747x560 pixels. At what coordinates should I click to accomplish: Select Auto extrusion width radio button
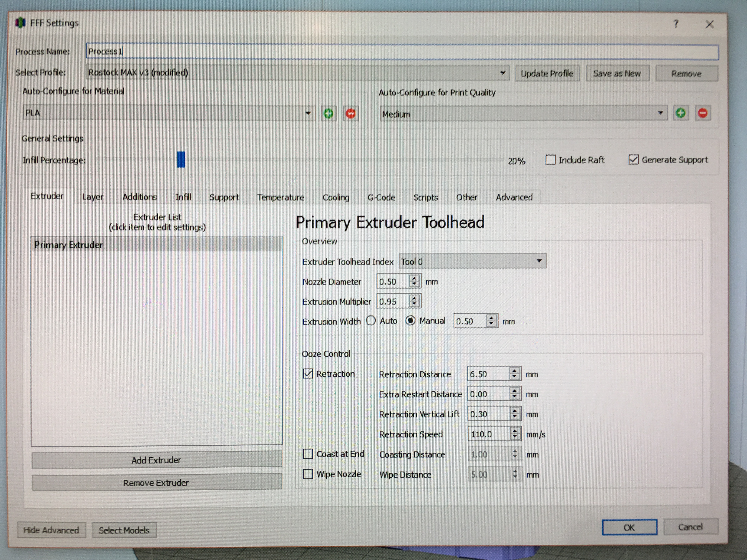[x=371, y=321]
